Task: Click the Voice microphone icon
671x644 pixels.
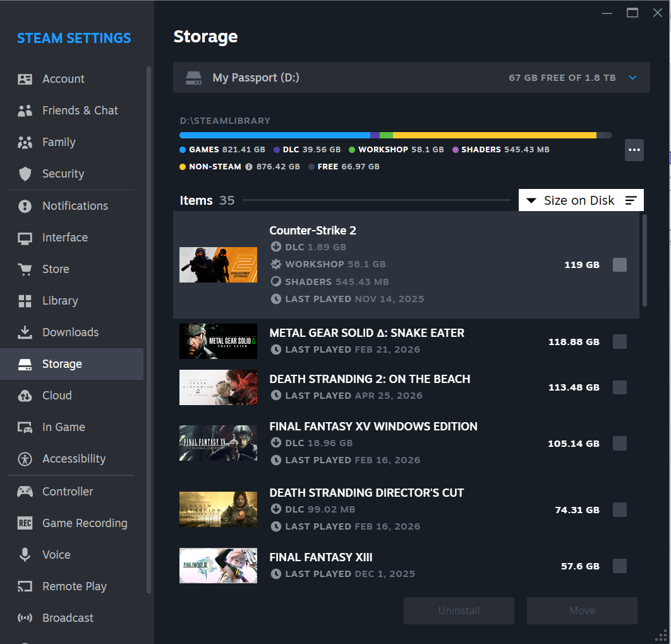Action: [x=25, y=555]
